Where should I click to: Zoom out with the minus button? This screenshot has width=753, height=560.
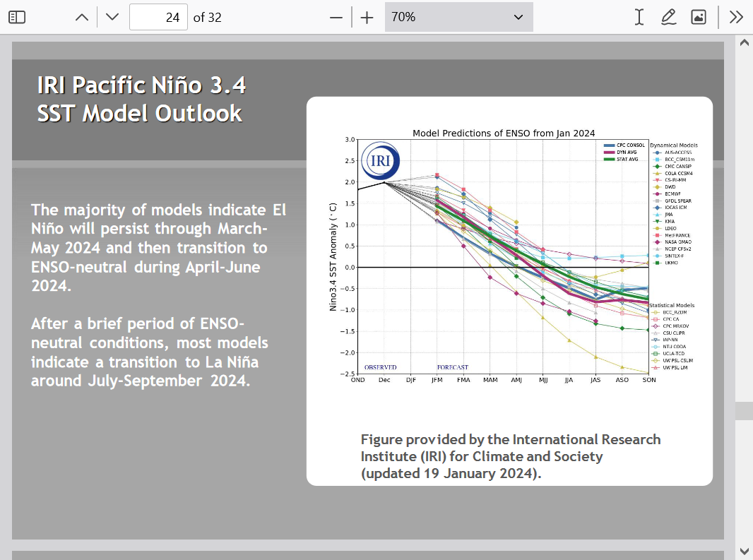point(336,18)
